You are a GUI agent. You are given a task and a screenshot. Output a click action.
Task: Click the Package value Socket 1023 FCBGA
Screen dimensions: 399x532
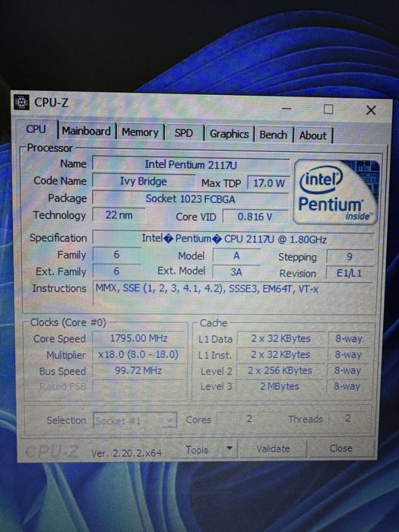190,199
